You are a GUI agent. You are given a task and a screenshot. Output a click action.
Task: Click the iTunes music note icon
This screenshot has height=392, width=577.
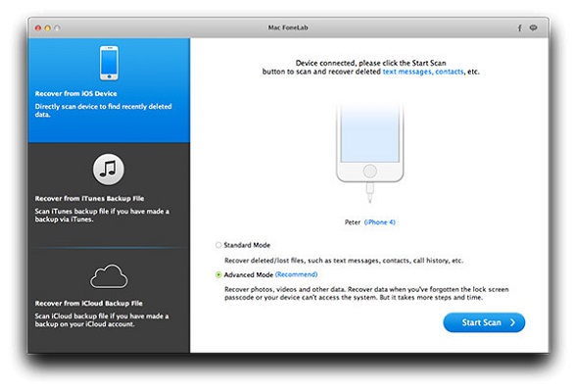point(108,170)
